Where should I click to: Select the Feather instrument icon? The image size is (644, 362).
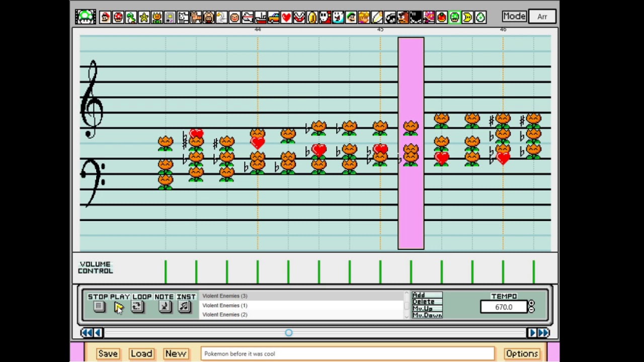pos(377,17)
